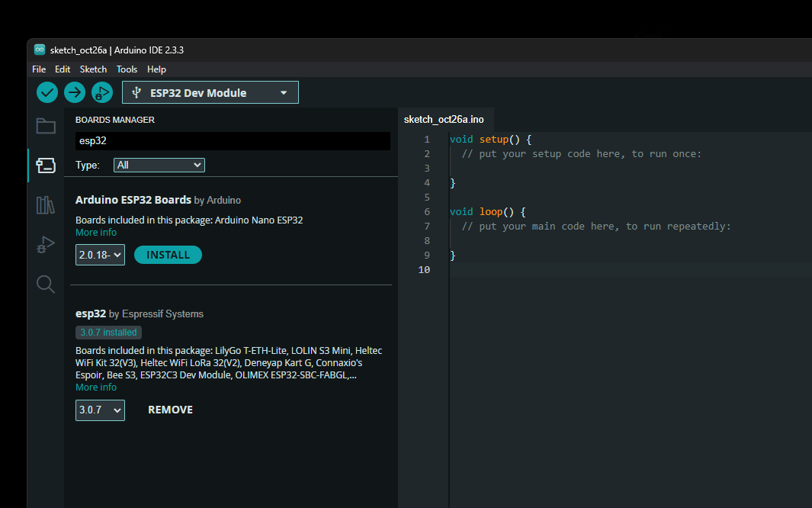Viewport: 812px width, 508px height.
Task: Open the Library Manager panel
Action: pos(45,204)
